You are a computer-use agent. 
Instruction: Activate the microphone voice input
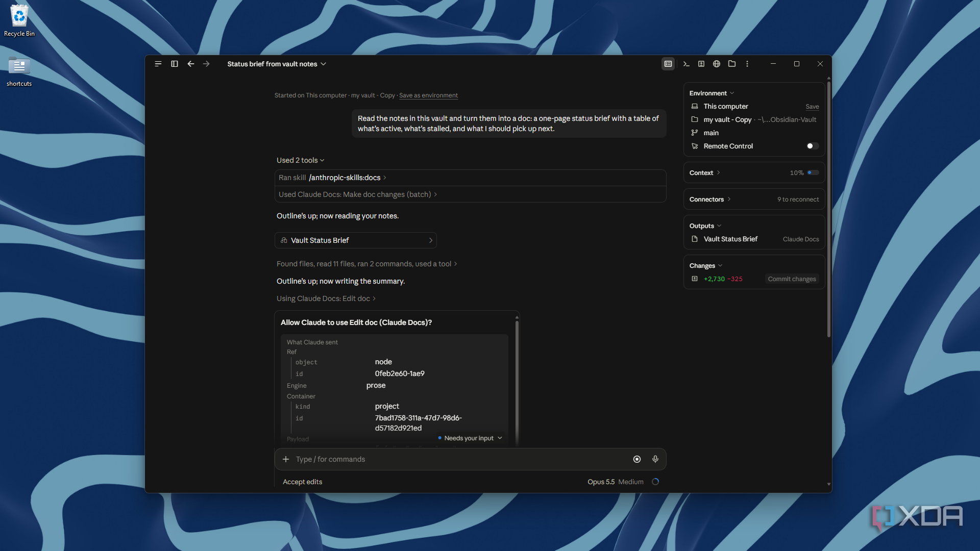point(655,459)
